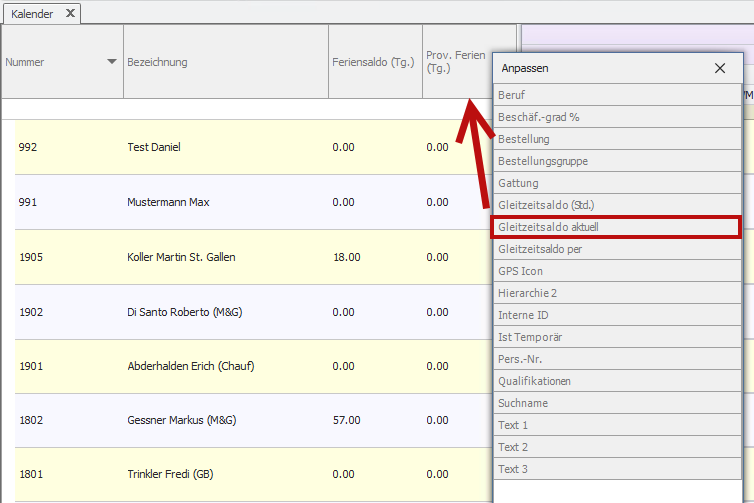Close the Kalender tab

click(x=70, y=13)
